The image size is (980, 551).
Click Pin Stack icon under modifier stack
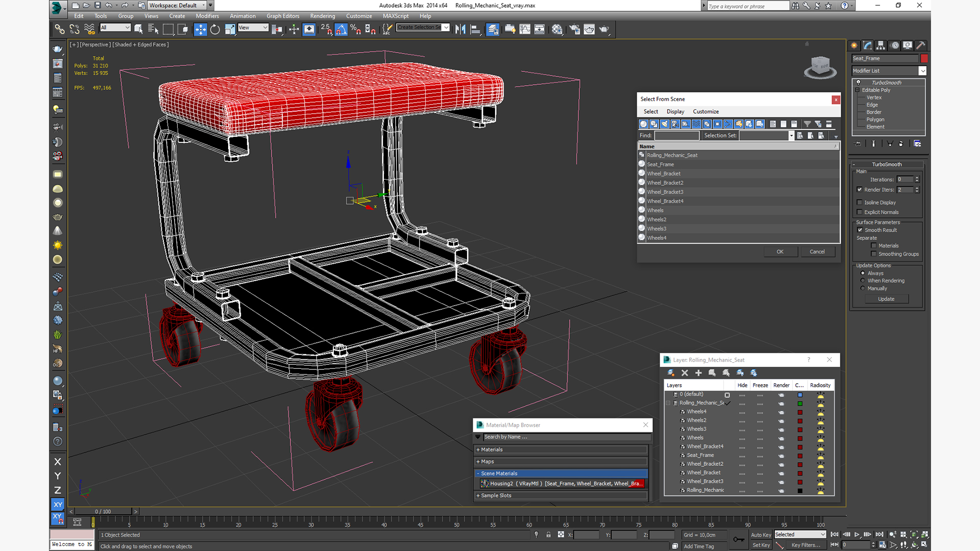coord(857,144)
